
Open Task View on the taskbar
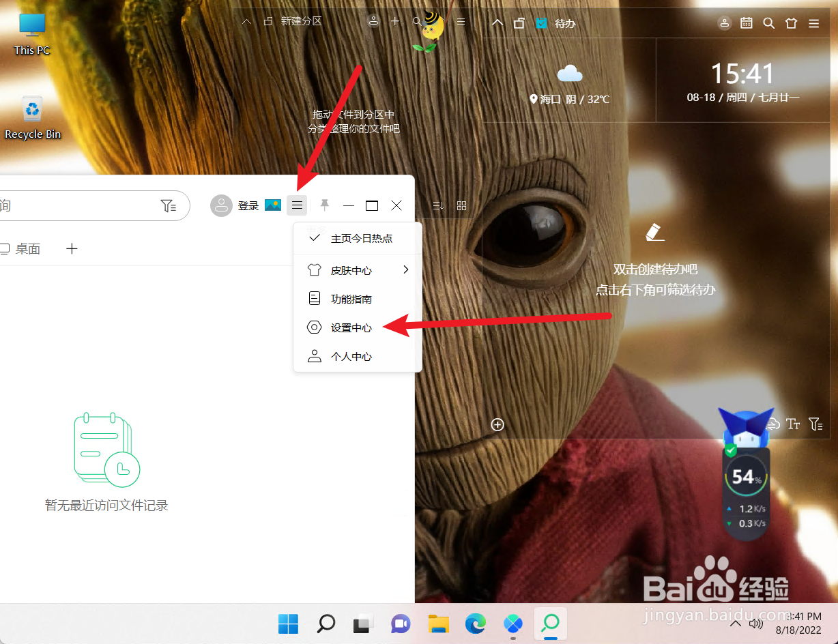(x=363, y=623)
